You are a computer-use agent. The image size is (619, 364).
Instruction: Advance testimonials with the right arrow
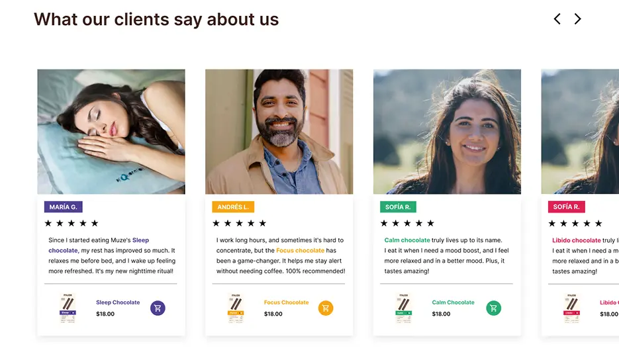578,19
